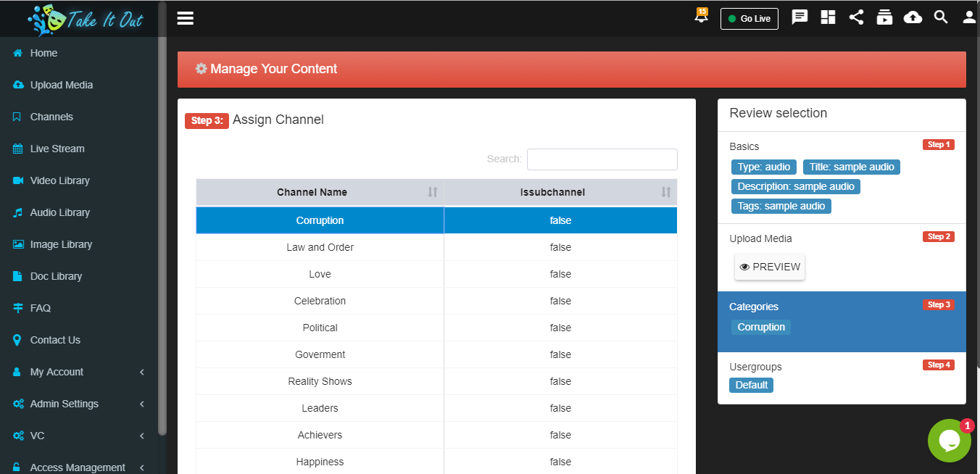Screen dimensions: 980x474
Task: Select the Reality Shows channel row
Action: 436,381
